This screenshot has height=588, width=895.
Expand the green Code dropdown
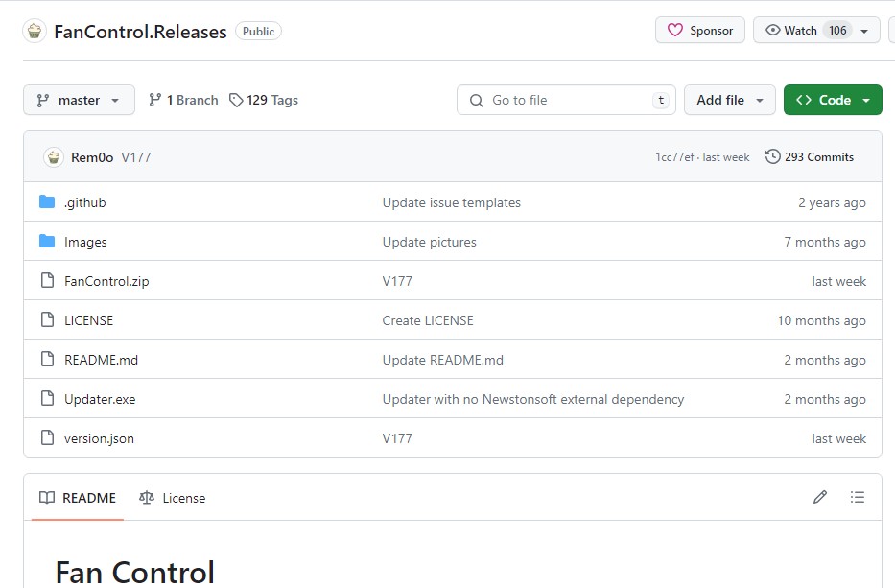pos(866,100)
